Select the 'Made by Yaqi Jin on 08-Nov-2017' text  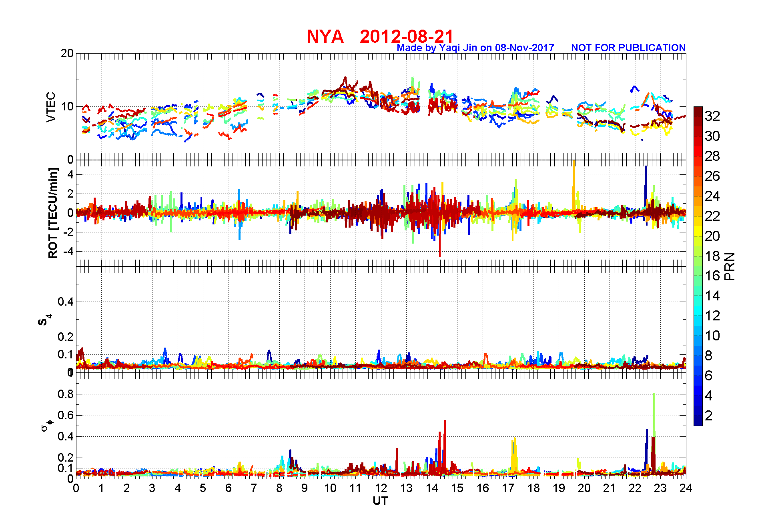point(475,48)
